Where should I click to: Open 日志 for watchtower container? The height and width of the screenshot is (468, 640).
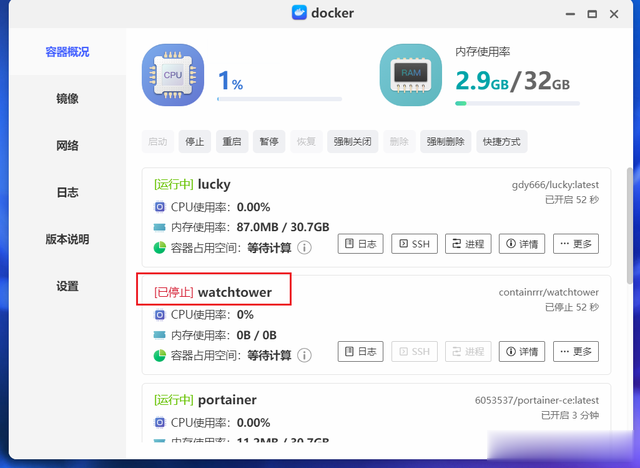coord(360,351)
